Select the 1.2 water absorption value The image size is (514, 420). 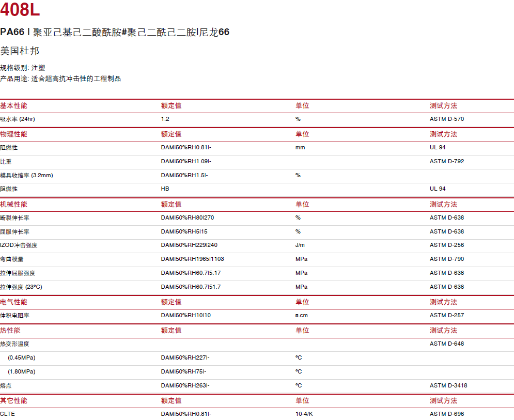pos(165,119)
